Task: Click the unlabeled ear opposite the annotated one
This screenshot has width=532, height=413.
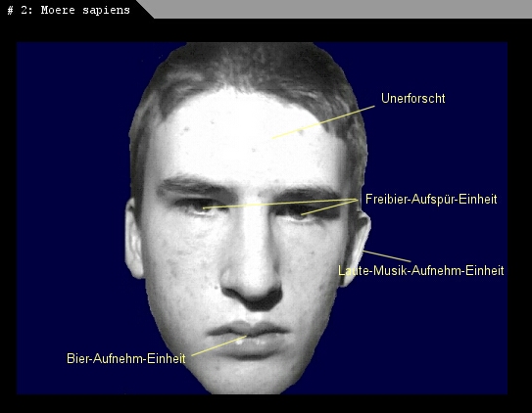Action: [134, 239]
